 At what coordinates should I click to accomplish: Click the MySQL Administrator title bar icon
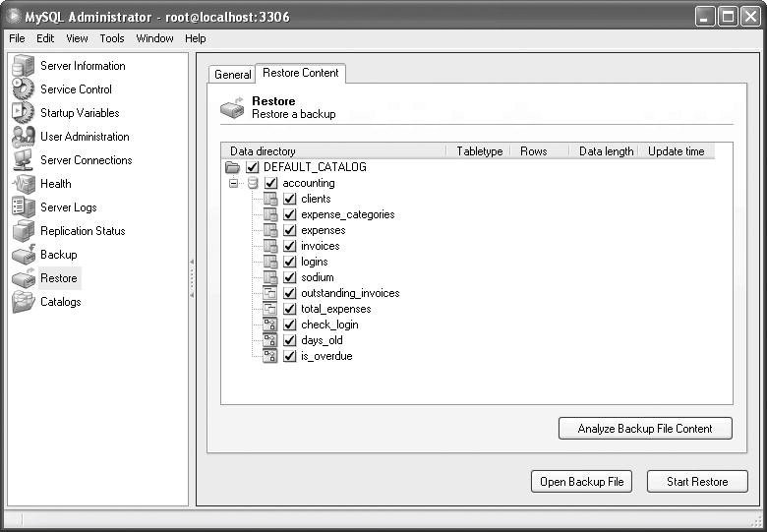pos(15,17)
